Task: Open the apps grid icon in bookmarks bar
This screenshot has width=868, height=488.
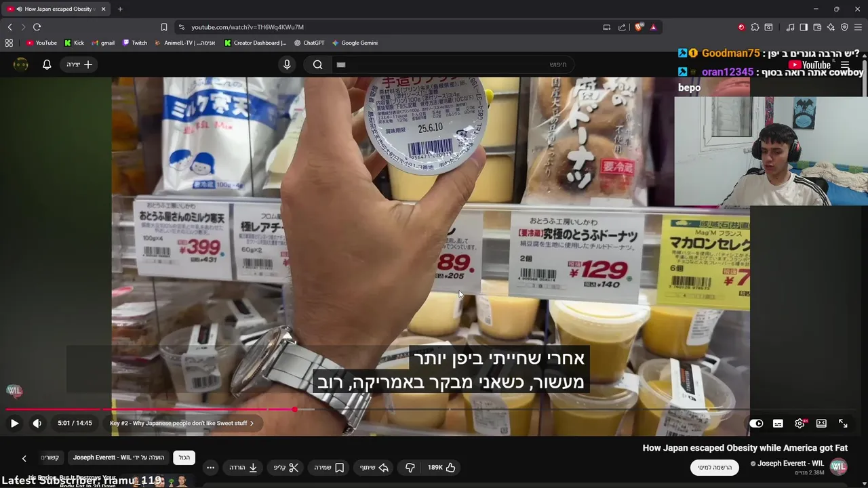Action: [9, 43]
